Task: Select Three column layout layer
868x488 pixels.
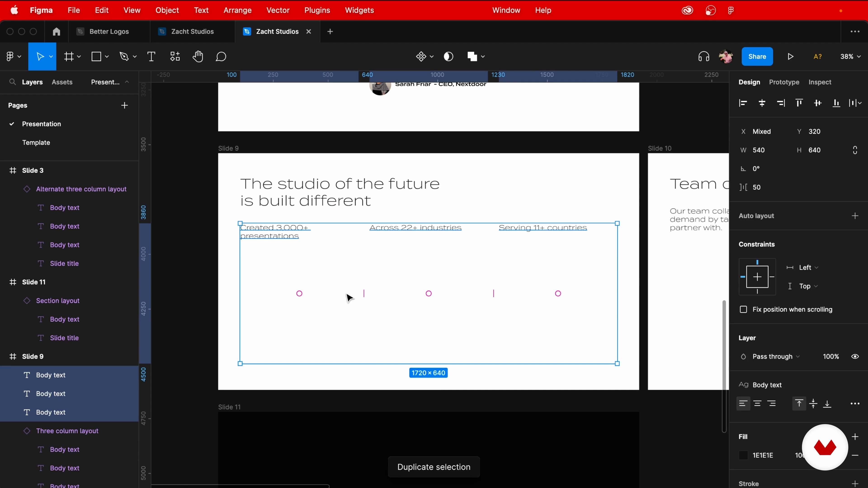Action: tap(67, 431)
